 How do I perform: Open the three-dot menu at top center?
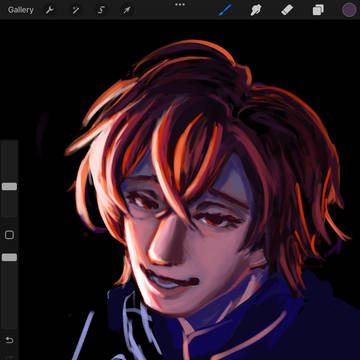click(x=180, y=5)
